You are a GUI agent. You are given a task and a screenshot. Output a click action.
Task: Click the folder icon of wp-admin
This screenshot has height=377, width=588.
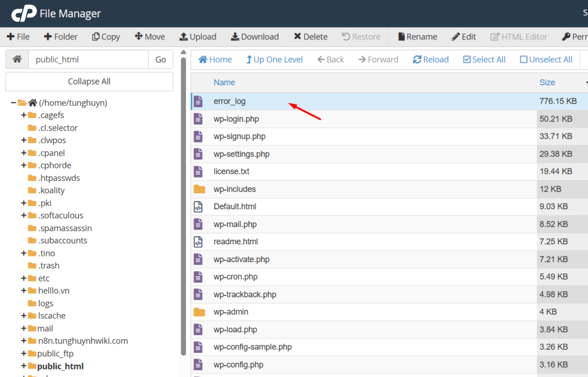tap(199, 311)
